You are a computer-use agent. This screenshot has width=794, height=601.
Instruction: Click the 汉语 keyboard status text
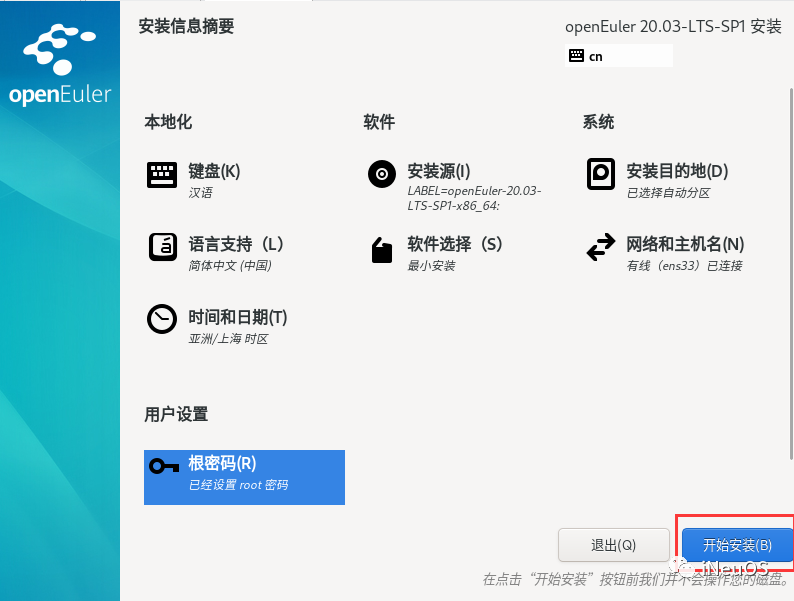pyautogui.click(x=201, y=193)
